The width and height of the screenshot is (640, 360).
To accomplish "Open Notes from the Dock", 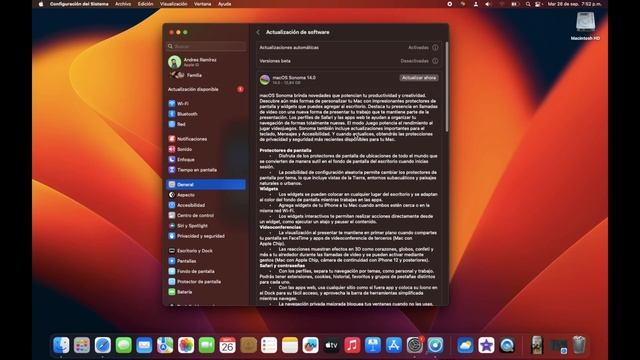I will pos(290,345).
